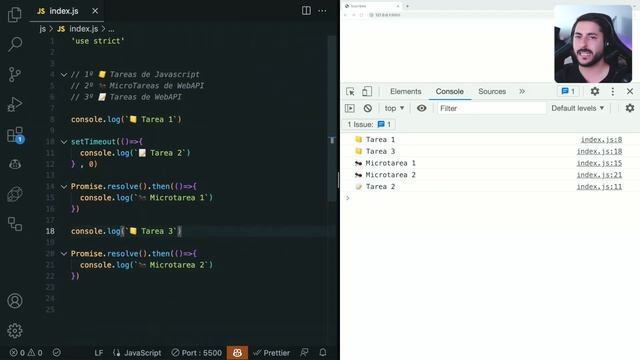Open the issues counter badge in DevTools toolbar
The image size is (640, 360).
coord(568,91)
